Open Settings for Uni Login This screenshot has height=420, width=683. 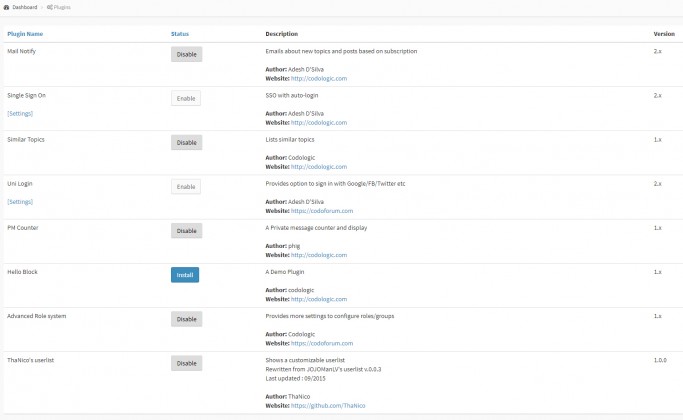pos(20,202)
